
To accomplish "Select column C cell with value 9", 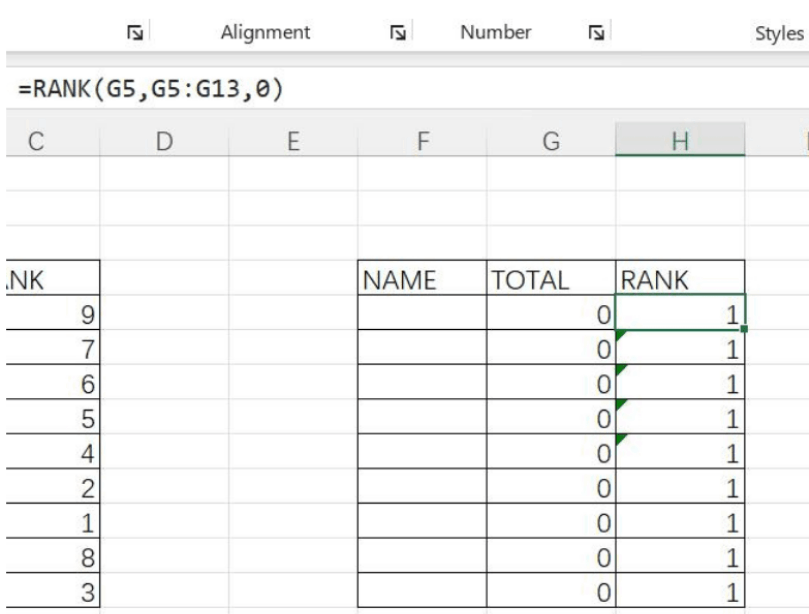I will (x=53, y=313).
